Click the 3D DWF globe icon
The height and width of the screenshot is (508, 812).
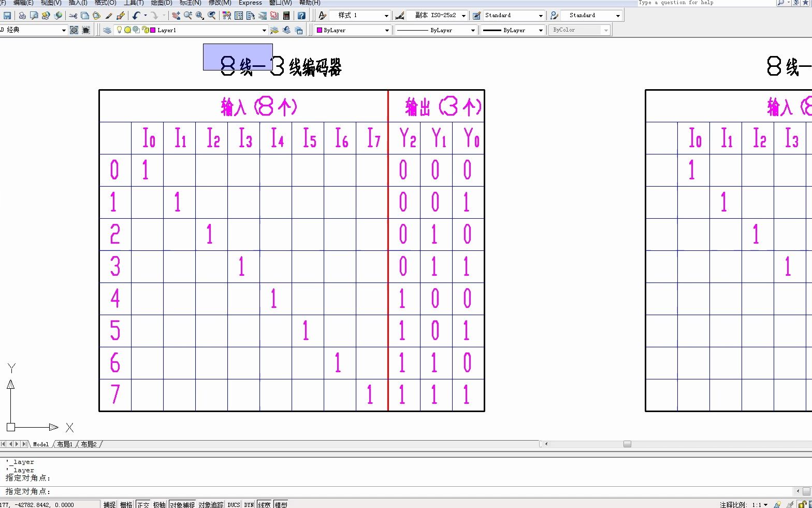[58, 16]
